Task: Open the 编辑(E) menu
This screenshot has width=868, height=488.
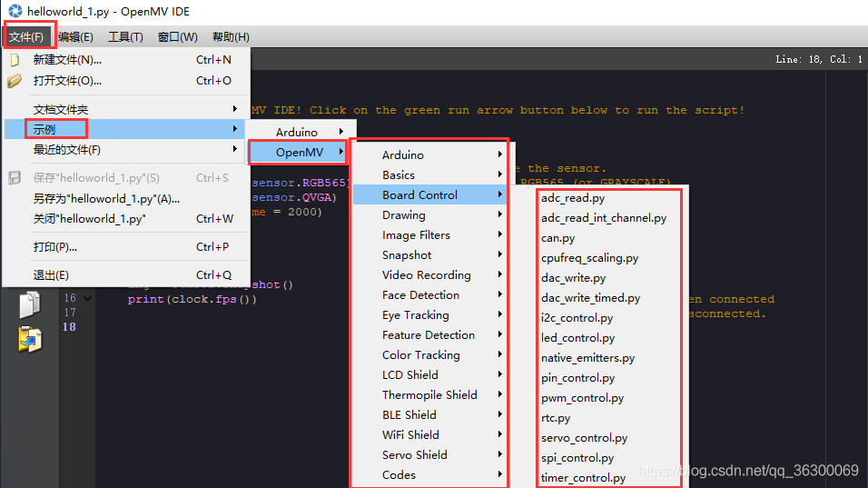Action: coord(75,37)
